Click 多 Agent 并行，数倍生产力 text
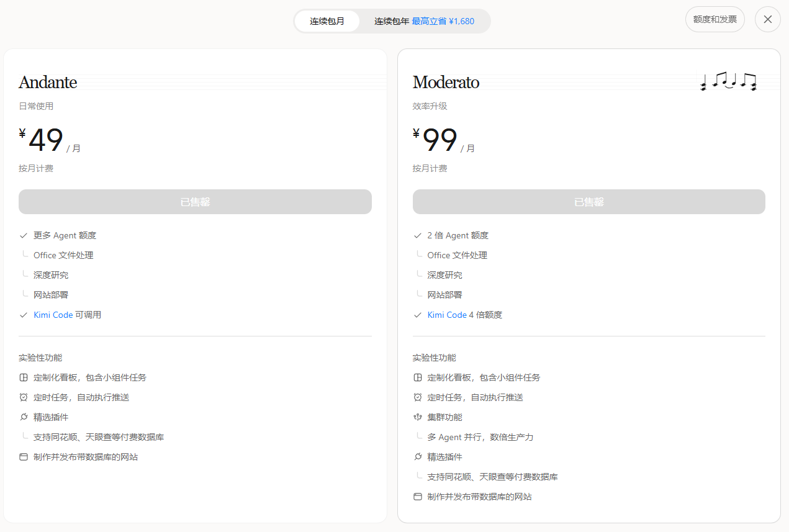The image size is (789, 532). (480, 437)
